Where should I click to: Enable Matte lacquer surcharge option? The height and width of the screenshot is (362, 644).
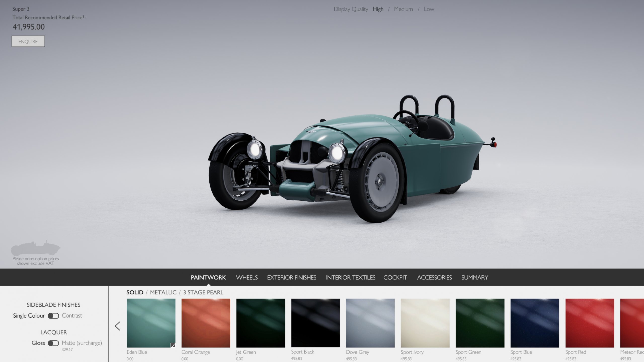(53, 343)
